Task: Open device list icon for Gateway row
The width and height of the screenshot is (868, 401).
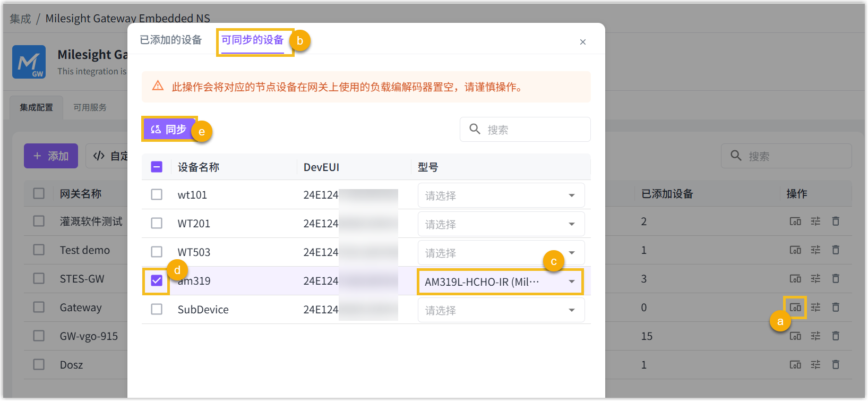Action: [795, 308]
